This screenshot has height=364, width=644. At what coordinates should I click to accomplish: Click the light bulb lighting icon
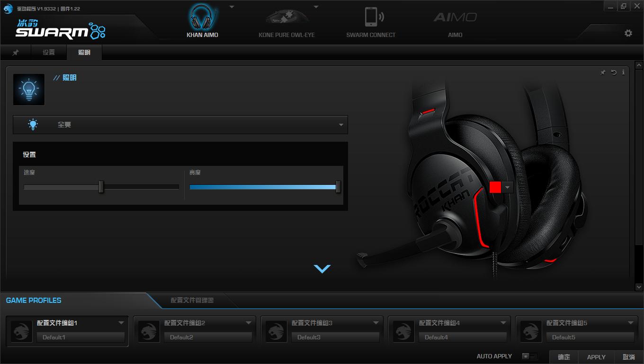[29, 89]
